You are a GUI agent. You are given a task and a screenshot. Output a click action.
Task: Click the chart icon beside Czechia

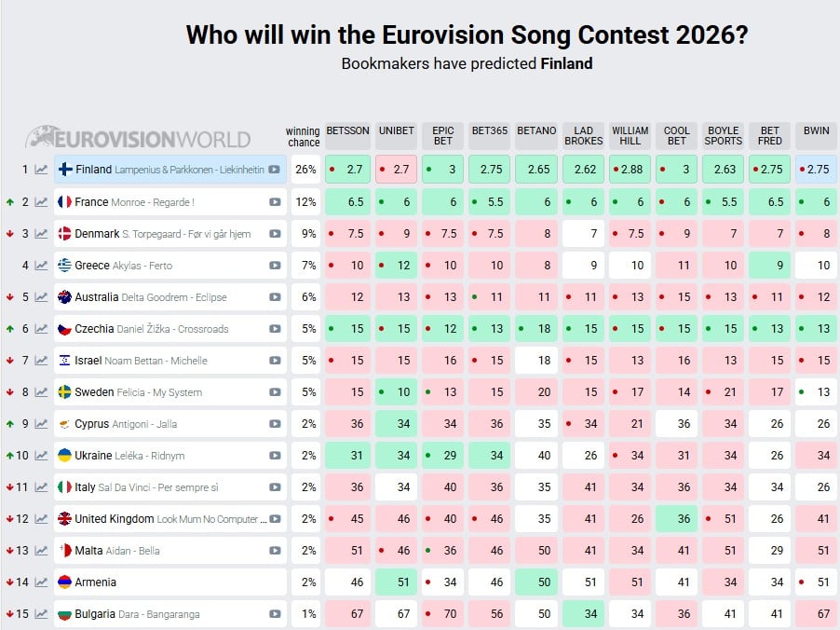coord(41,329)
